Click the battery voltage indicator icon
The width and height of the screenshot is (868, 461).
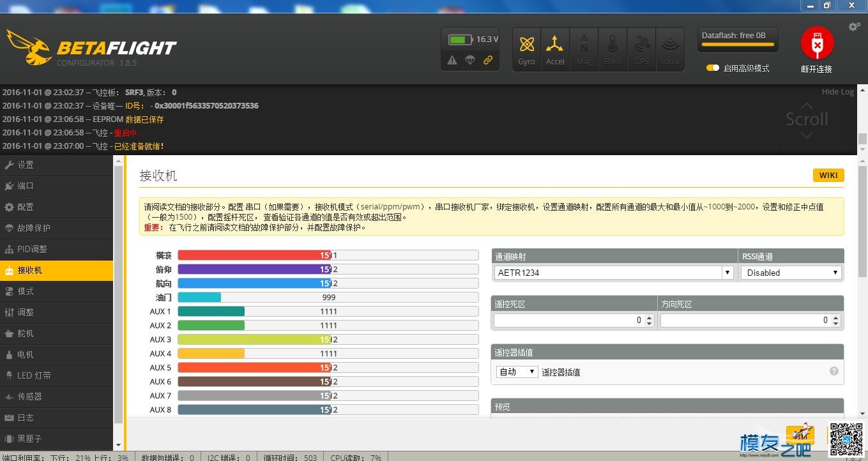point(460,40)
